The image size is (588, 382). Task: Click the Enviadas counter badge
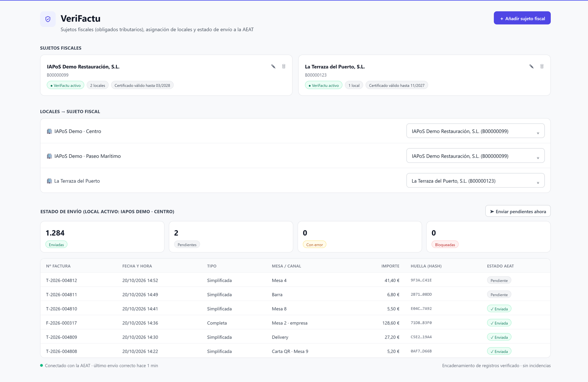click(x=57, y=245)
